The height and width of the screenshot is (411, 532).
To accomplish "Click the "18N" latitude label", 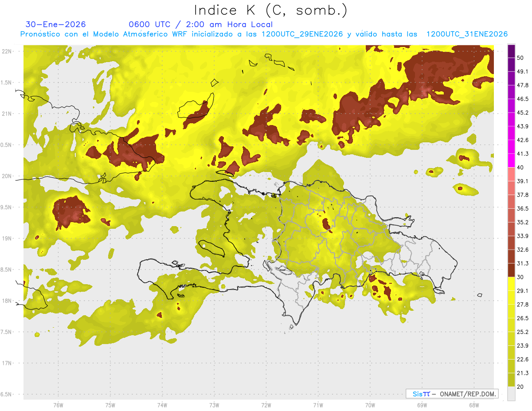I will (x=7, y=301).
